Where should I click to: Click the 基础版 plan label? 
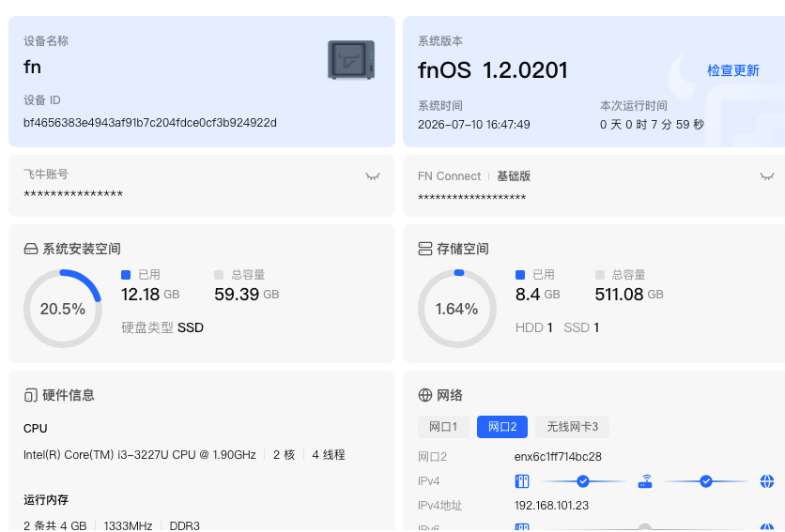click(514, 176)
